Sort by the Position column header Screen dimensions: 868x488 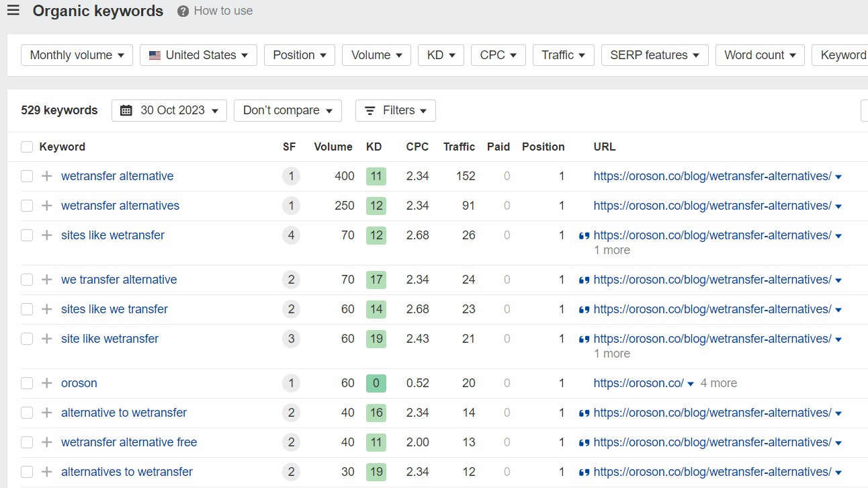tap(543, 147)
